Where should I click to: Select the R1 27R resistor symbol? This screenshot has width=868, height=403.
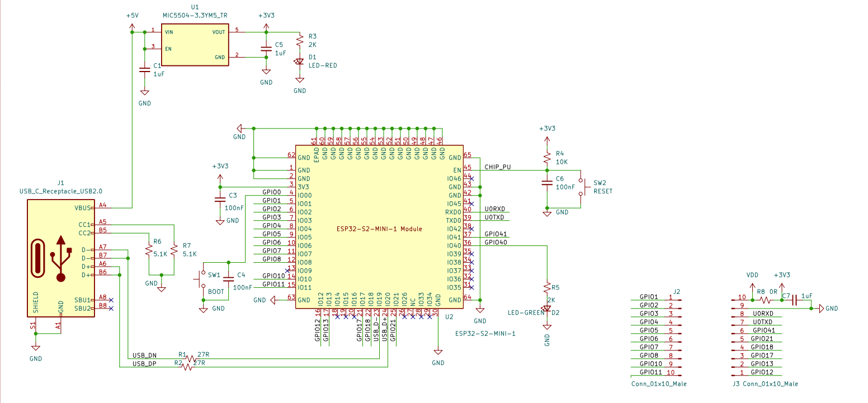click(190, 358)
